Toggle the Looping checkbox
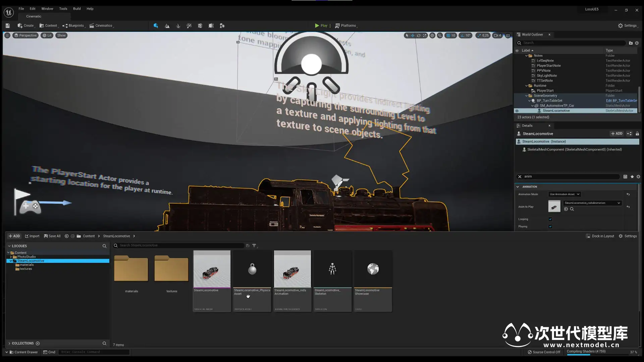The image size is (644, 362). click(550, 219)
